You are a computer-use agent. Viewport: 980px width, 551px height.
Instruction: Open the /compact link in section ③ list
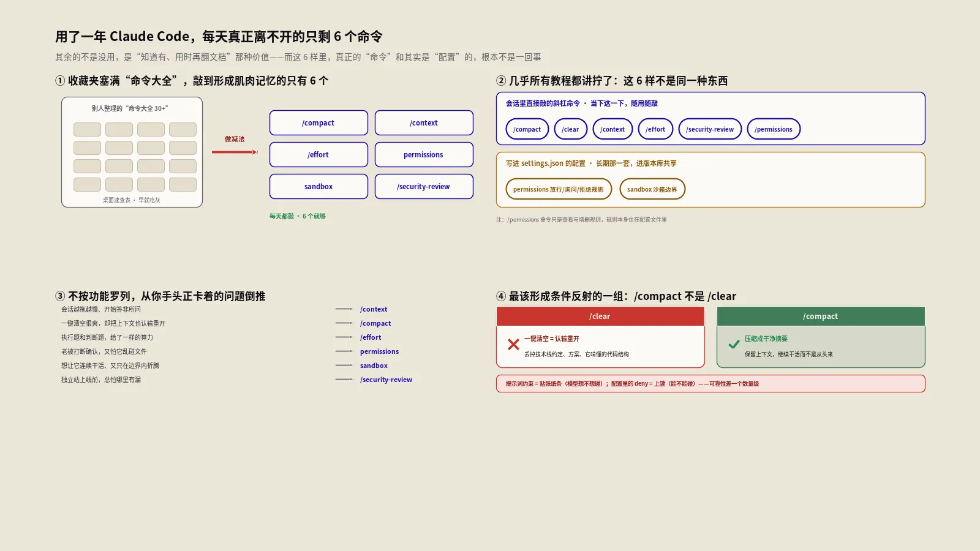375,323
